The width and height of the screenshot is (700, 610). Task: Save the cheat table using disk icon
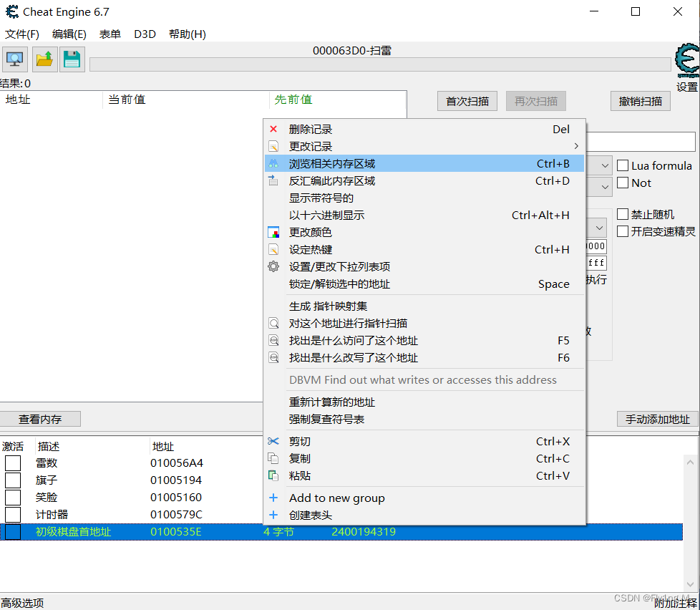click(x=72, y=59)
